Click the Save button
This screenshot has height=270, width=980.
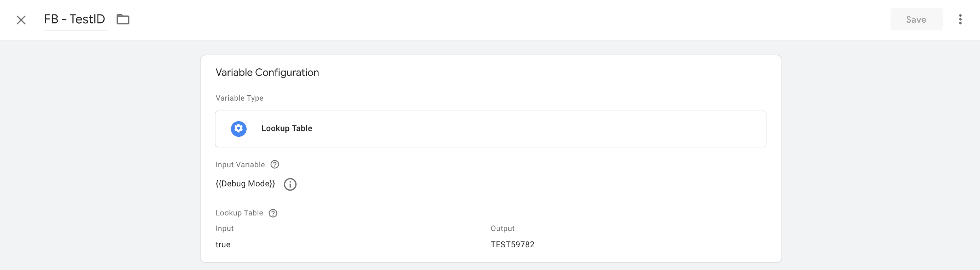coord(916,19)
